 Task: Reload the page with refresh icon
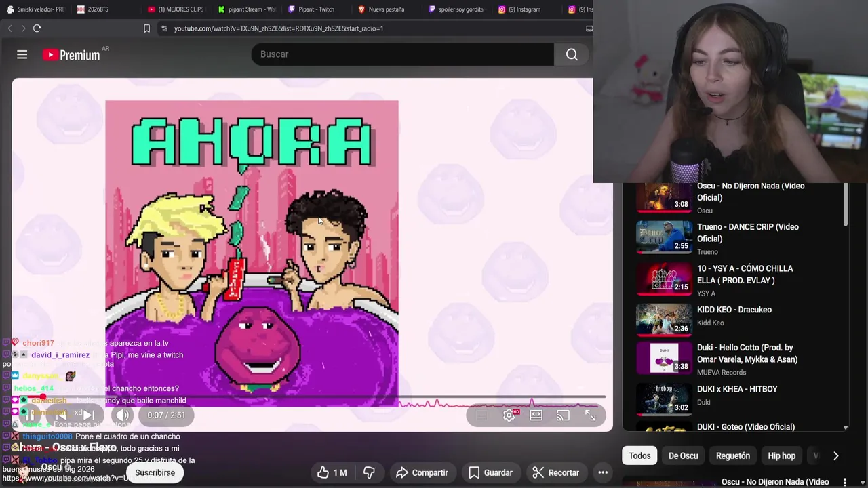click(37, 28)
